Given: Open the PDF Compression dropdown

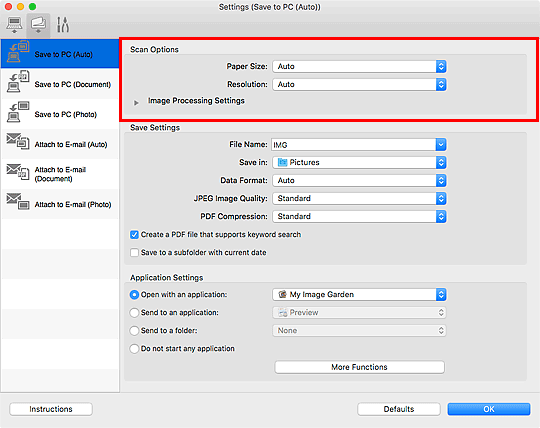Looking at the screenshot, I should pos(360,216).
